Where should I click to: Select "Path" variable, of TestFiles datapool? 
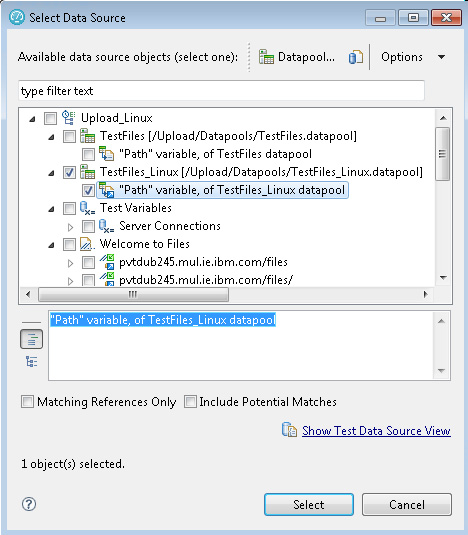pyautogui.click(x=215, y=154)
